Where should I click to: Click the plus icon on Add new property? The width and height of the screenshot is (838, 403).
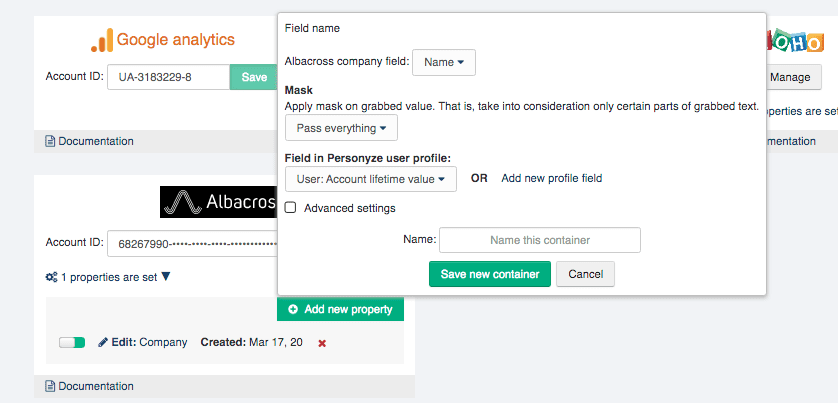click(293, 309)
